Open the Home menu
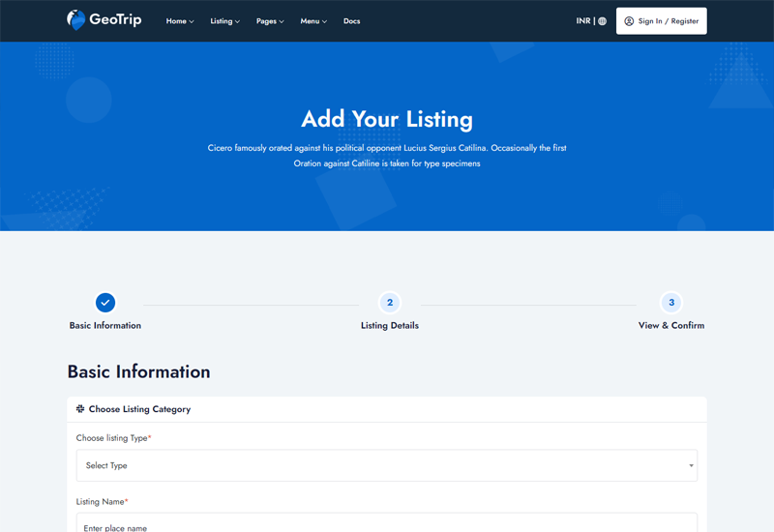This screenshot has height=532, width=774. click(180, 21)
